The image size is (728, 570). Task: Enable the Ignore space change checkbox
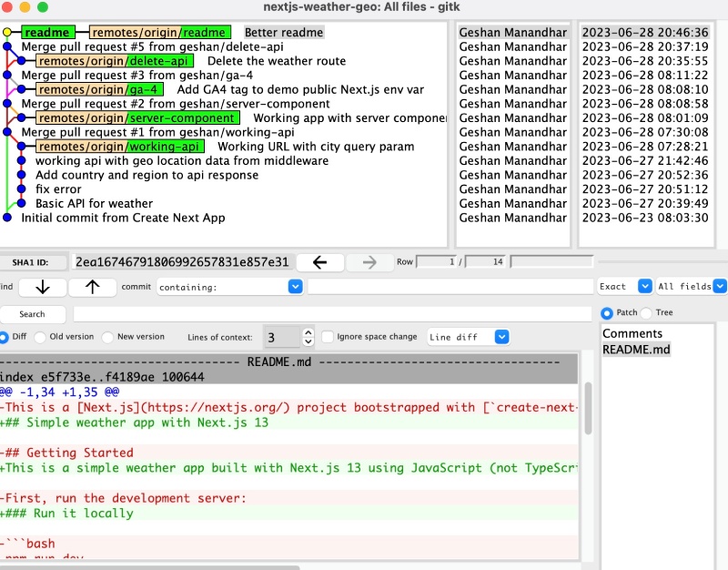point(326,337)
